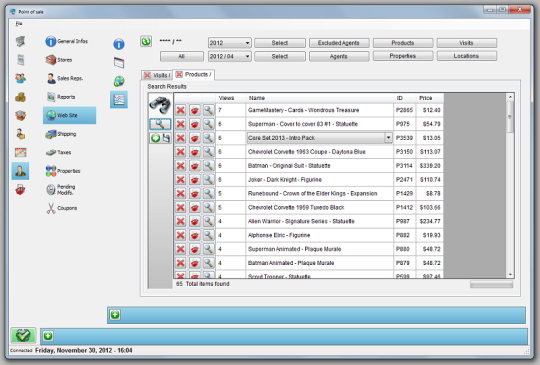
Task: Click the red shopping basket icon in left strip
Action: [x=20, y=189]
